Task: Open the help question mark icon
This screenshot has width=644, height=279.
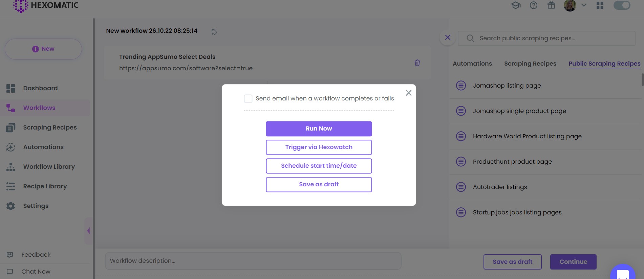Action: (534, 5)
